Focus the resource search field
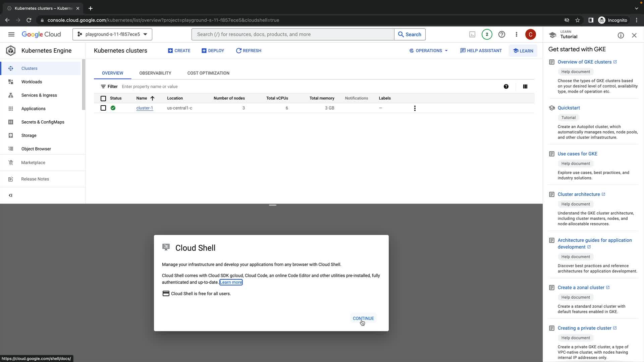Viewport: 644px width, 362px height. pyautogui.click(x=292, y=34)
